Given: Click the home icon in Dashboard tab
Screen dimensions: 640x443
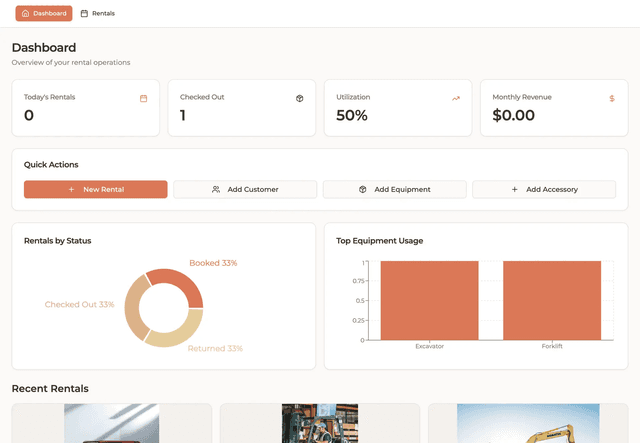Looking at the screenshot, I should [25, 14].
